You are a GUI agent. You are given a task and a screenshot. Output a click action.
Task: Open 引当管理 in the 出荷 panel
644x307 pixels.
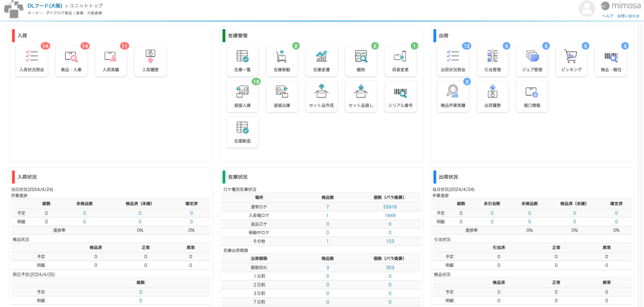pos(492,60)
